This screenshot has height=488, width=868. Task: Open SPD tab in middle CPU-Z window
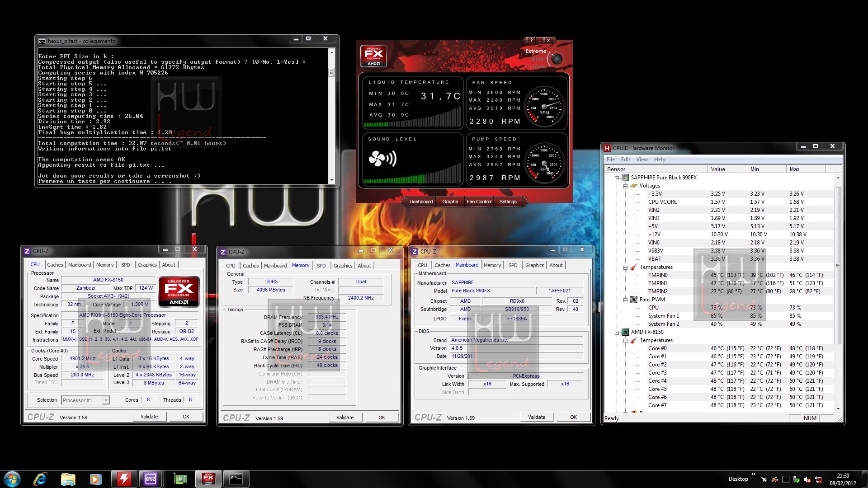(x=321, y=266)
